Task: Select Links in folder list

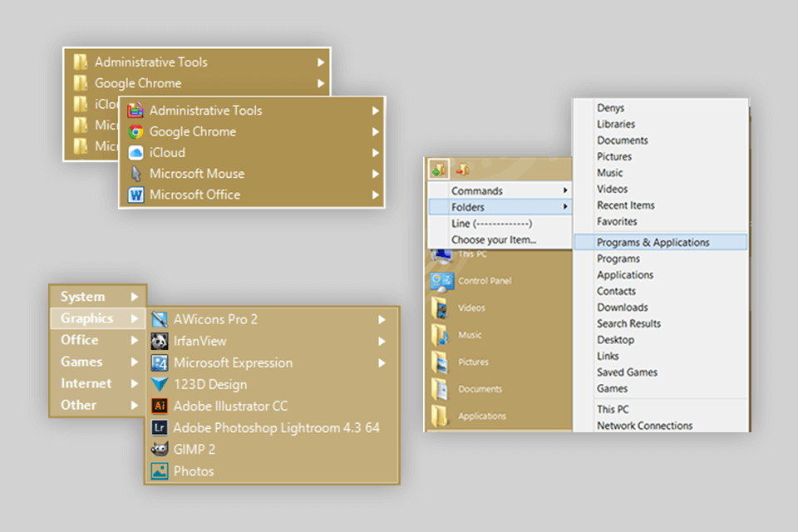Action: [x=661, y=357]
